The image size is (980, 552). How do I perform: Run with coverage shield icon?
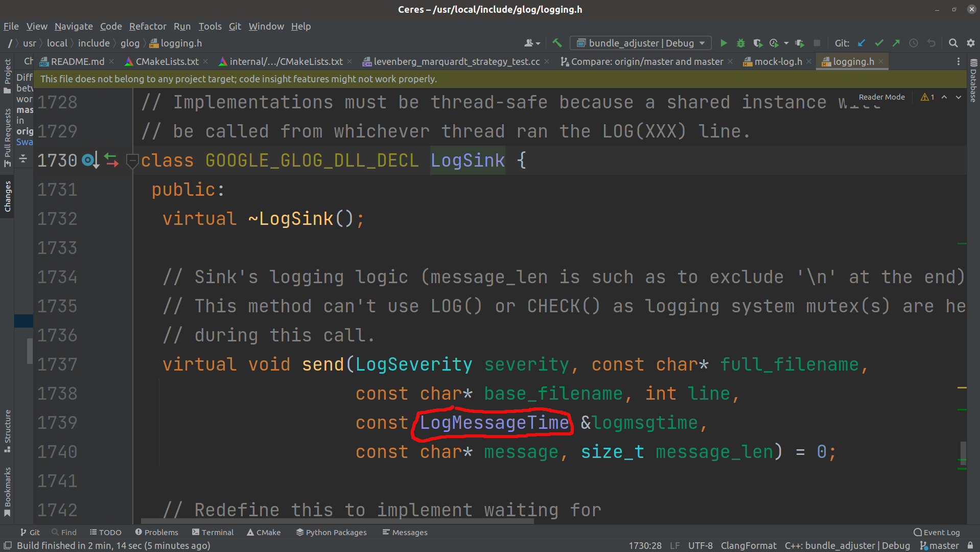(758, 43)
